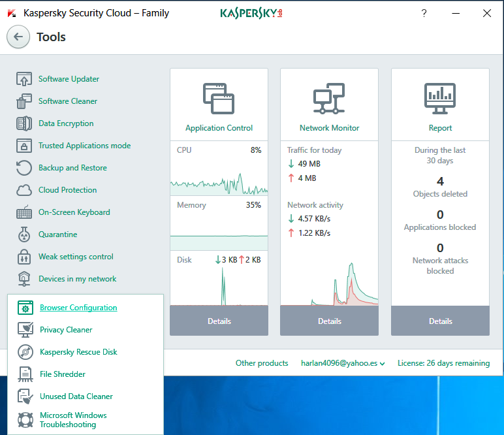Open the Application Control panel icon

219,99
